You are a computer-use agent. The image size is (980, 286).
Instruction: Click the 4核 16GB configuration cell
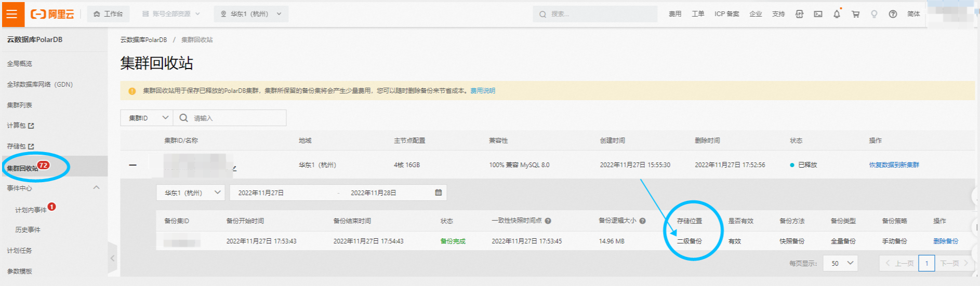pyautogui.click(x=407, y=165)
